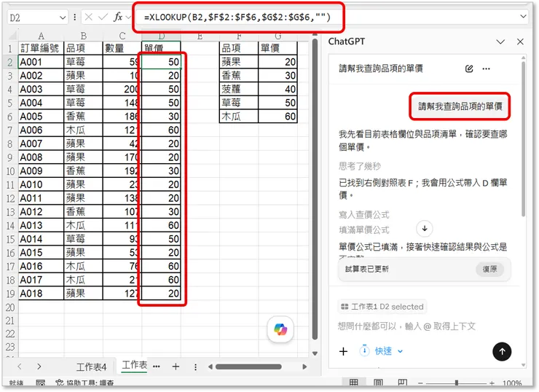Switch to Page Break Preview icon
The width and height of the screenshot is (539, 392).
[403, 383]
